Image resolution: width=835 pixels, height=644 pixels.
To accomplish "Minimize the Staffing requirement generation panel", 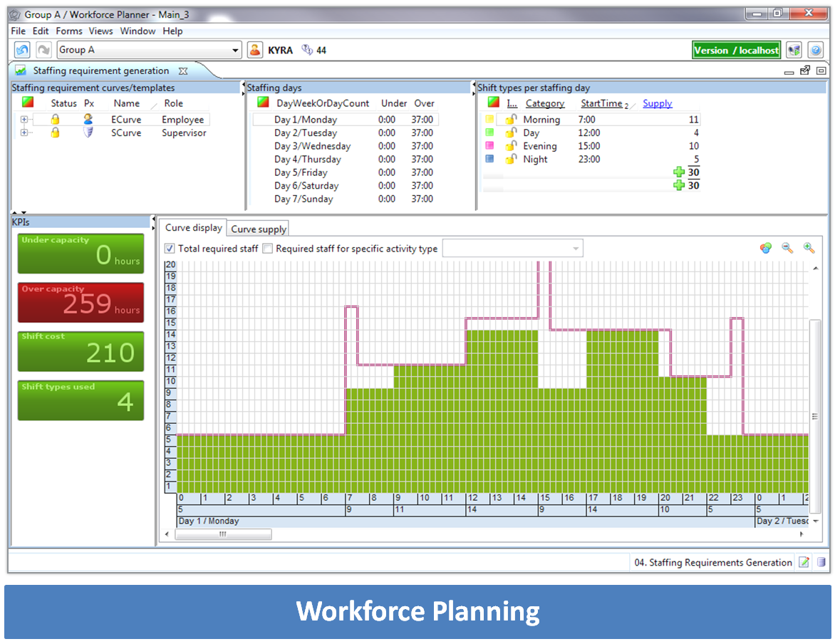I will (x=789, y=71).
